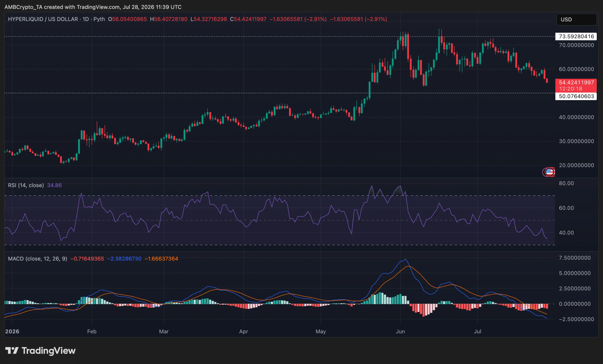Click the Mar label on time axis
Viewport: 603px width, 364px height.
[x=164, y=331]
